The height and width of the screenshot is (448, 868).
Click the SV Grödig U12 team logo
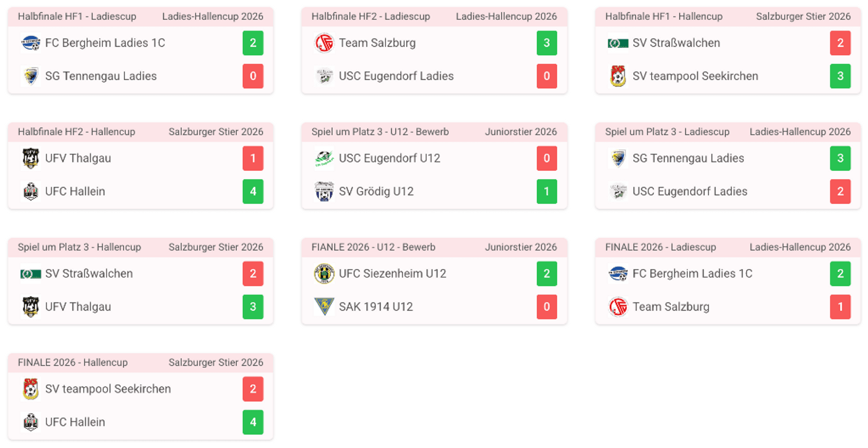324,191
